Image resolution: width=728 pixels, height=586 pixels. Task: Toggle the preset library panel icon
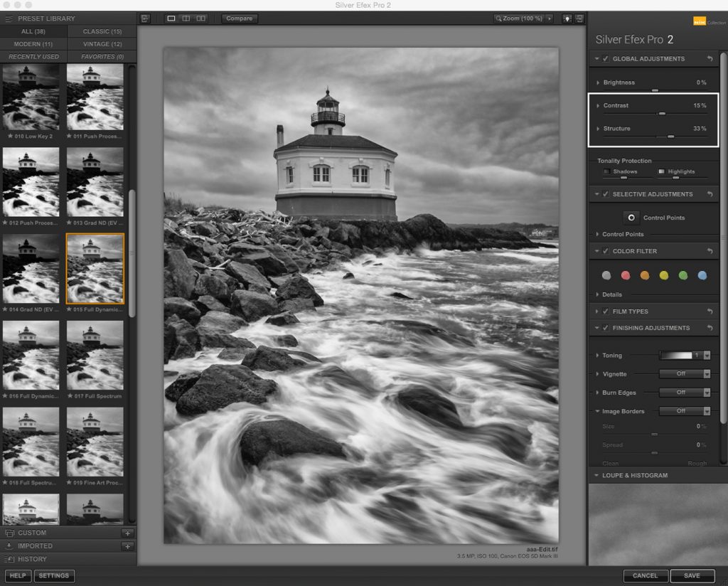[145, 18]
